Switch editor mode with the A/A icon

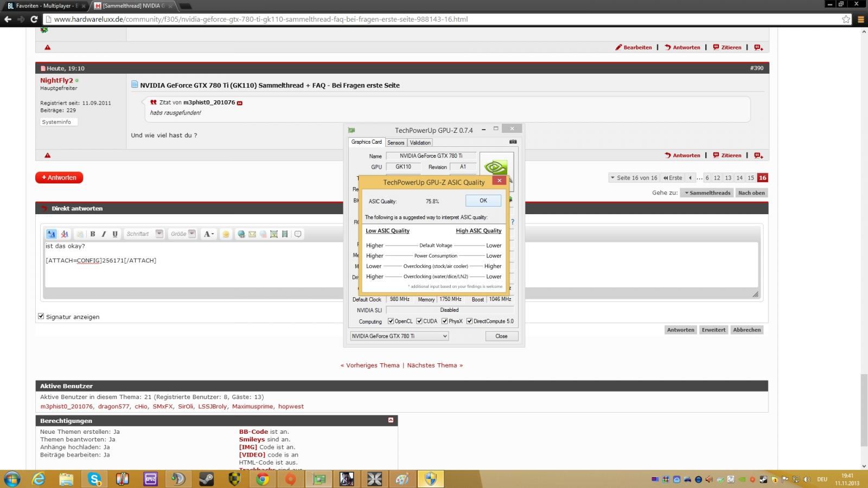(52, 234)
